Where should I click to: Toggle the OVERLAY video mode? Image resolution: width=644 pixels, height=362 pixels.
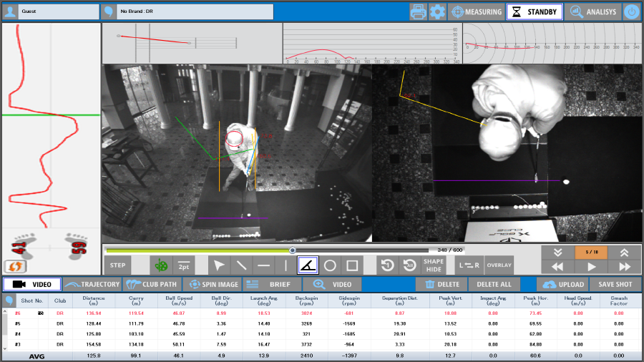pos(499,265)
